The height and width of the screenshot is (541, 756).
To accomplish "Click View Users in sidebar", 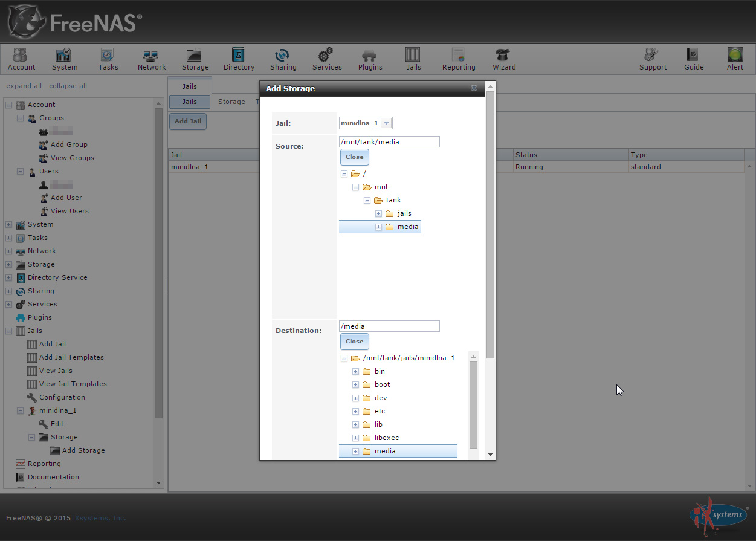I will click(69, 211).
